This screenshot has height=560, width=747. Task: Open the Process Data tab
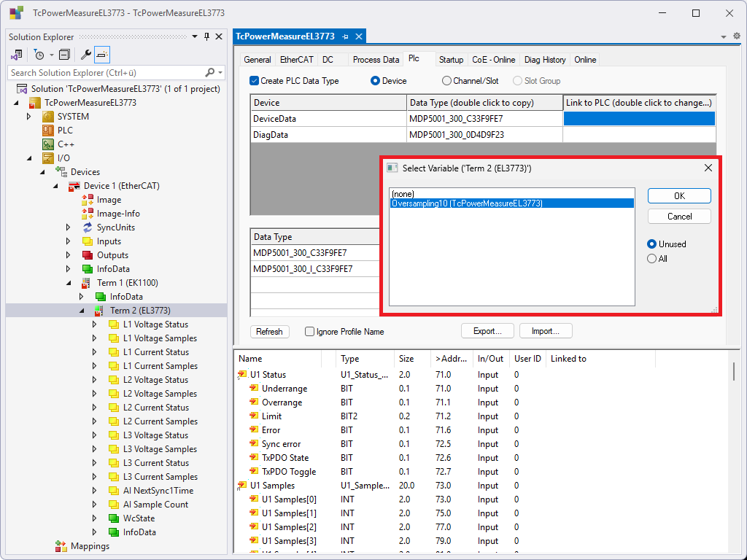376,60
